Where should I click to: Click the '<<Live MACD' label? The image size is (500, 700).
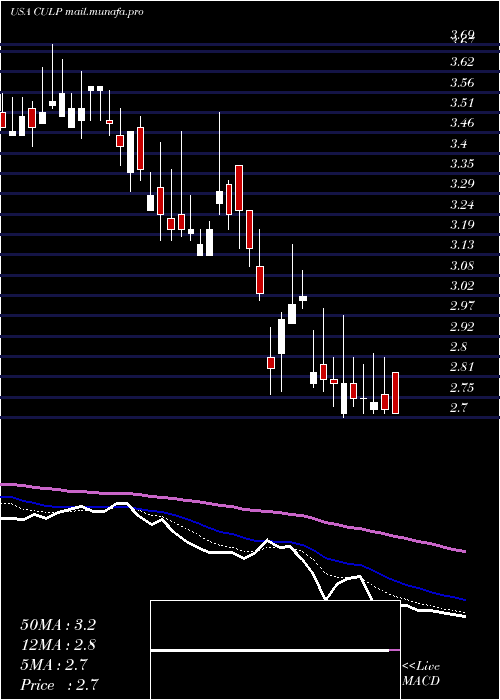click(421, 674)
